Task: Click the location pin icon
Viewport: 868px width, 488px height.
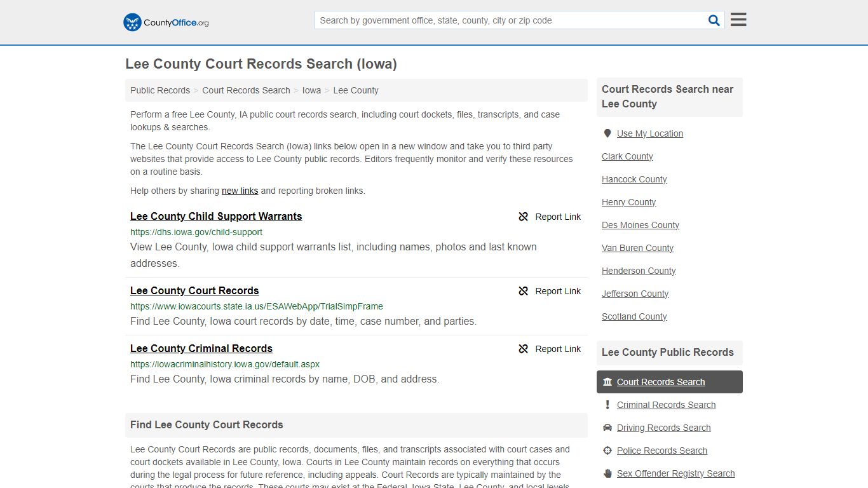Action: [x=607, y=133]
